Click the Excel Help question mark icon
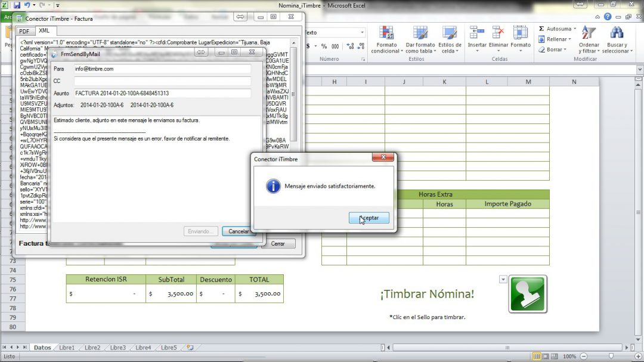The image size is (644, 362). coord(607,17)
